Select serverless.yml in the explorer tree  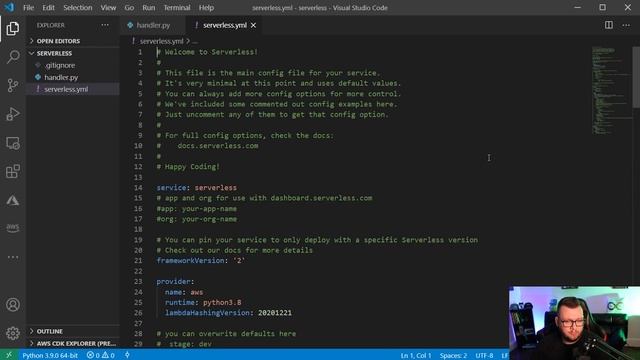click(73, 89)
